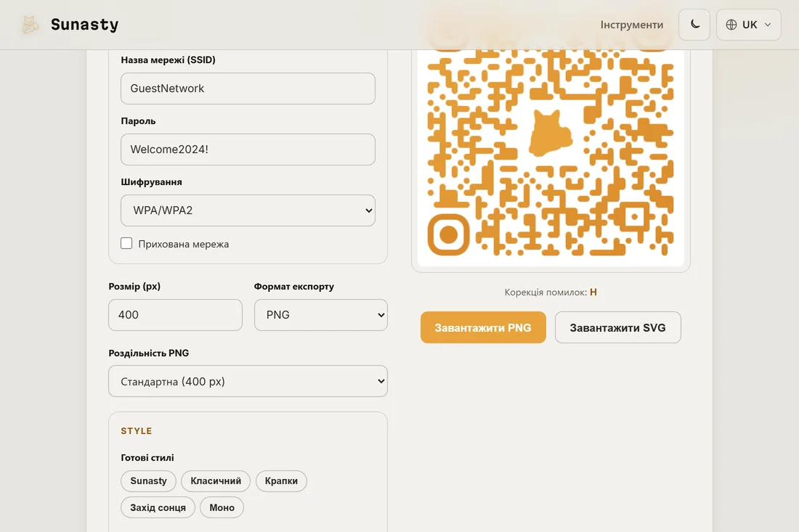Image resolution: width=799 pixels, height=532 pixels.
Task: Open the Роздільність PNG resolution dropdown
Action: (248, 381)
